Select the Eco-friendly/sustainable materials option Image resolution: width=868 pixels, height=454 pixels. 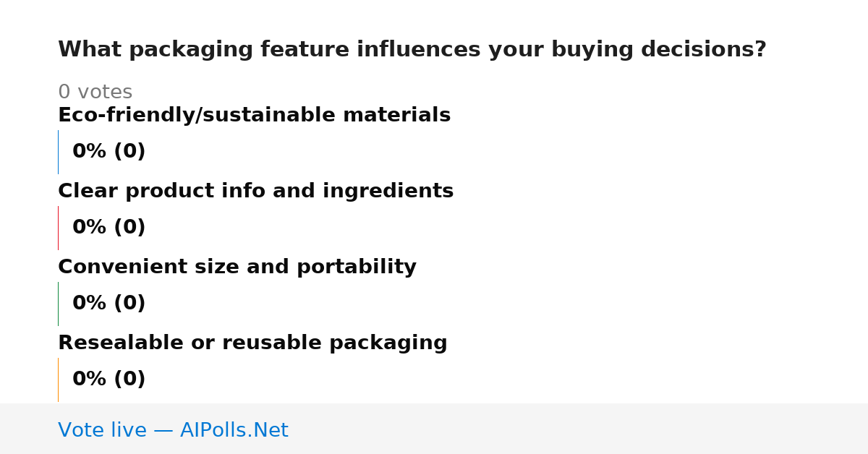254,115
